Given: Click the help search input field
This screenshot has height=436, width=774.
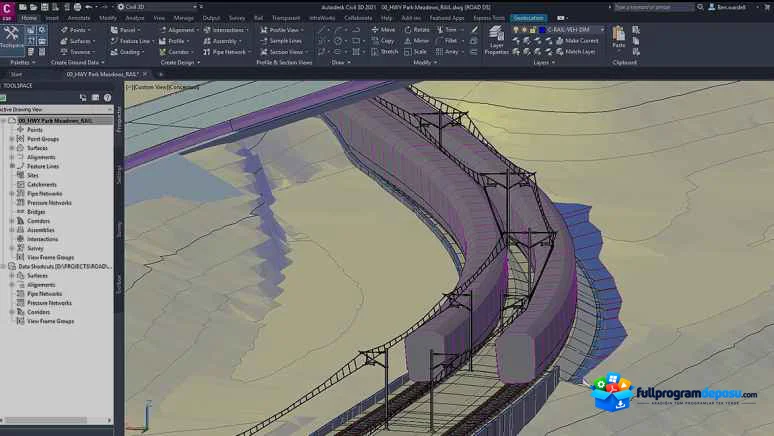Looking at the screenshot, I should 654,7.
